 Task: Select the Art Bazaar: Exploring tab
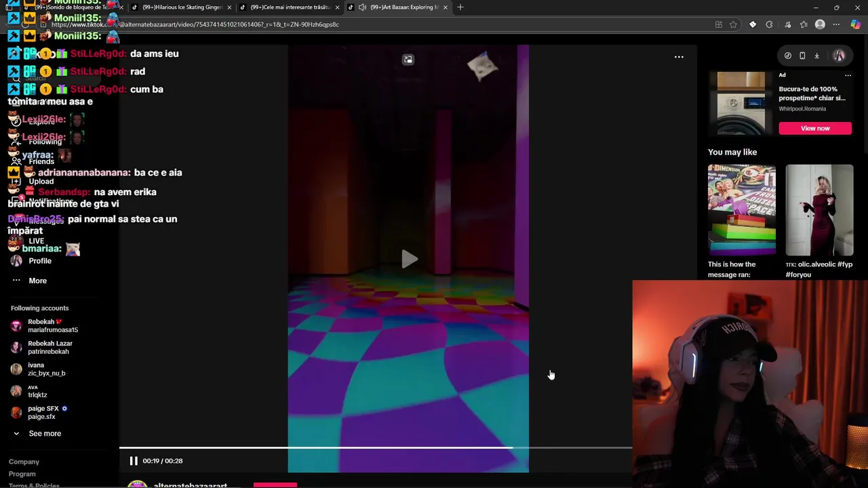coord(397,7)
